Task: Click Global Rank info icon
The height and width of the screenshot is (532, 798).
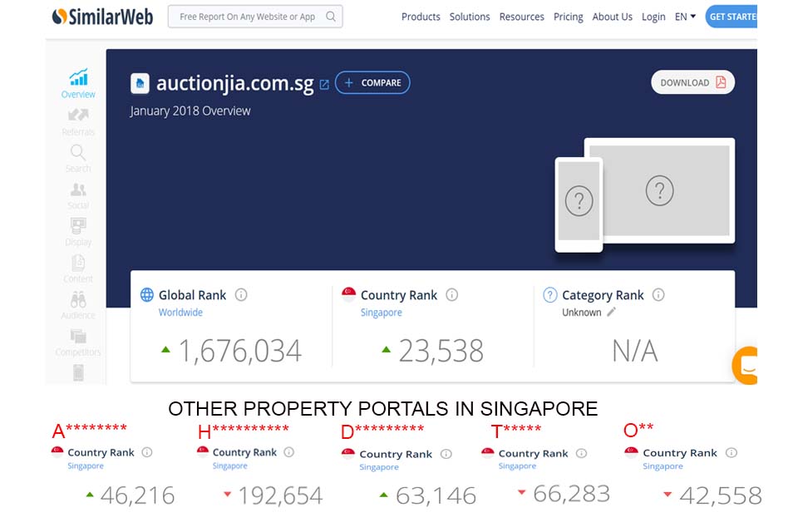Action: 241,295
